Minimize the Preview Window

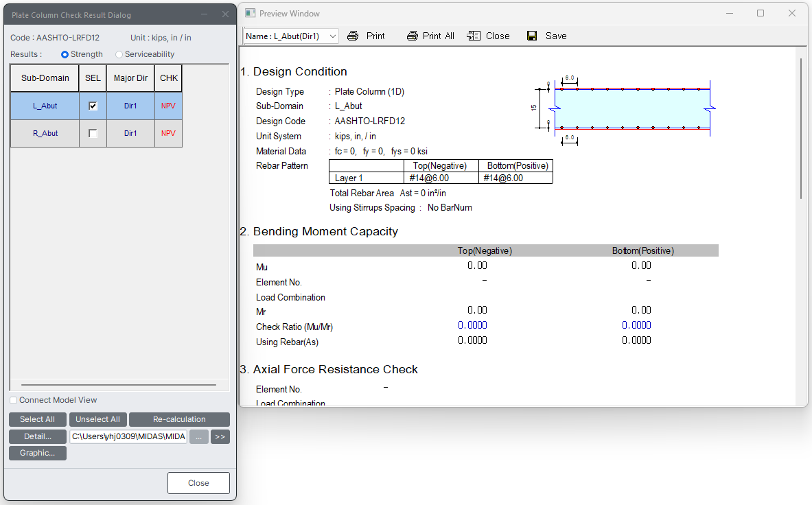point(730,13)
